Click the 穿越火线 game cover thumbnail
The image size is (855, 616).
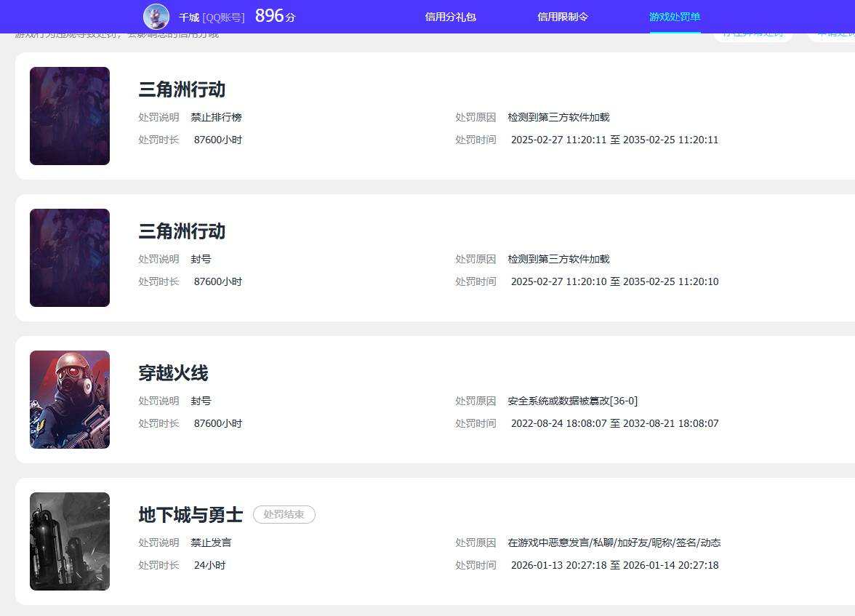pyautogui.click(x=70, y=399)
